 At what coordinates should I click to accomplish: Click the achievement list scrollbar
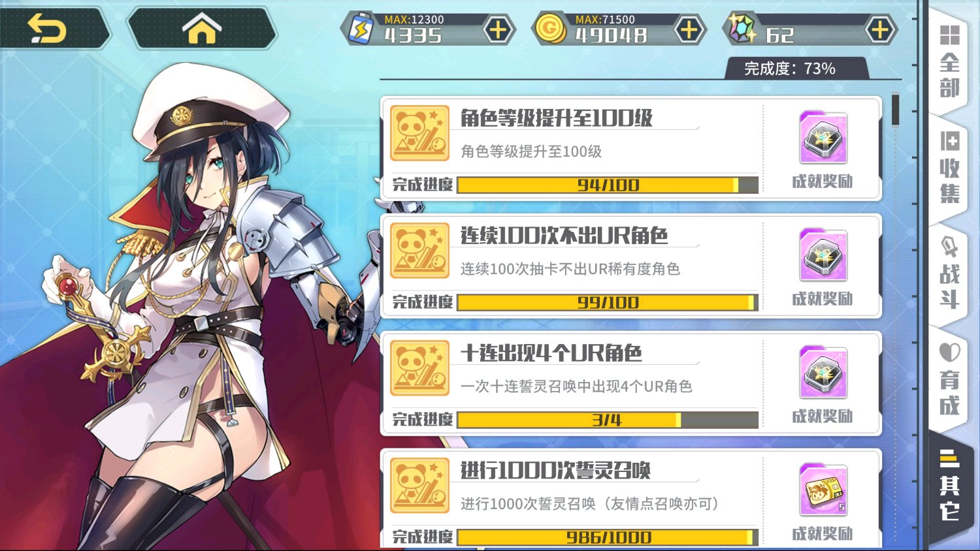click(x=895, y=110)
